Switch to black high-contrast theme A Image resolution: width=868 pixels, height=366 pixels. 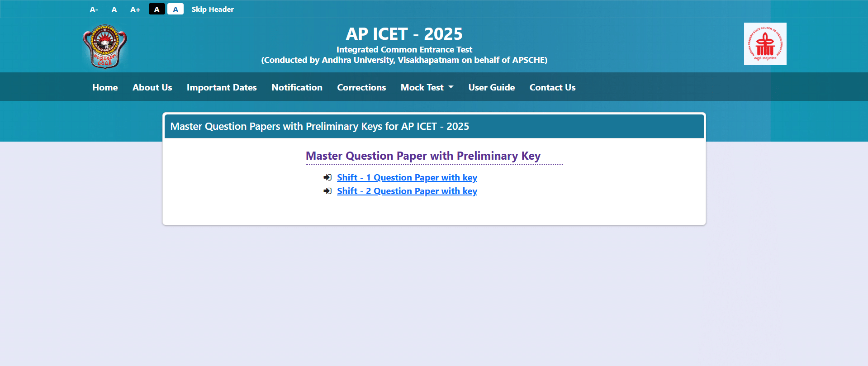pyautogui.click(x=157, y=9)
